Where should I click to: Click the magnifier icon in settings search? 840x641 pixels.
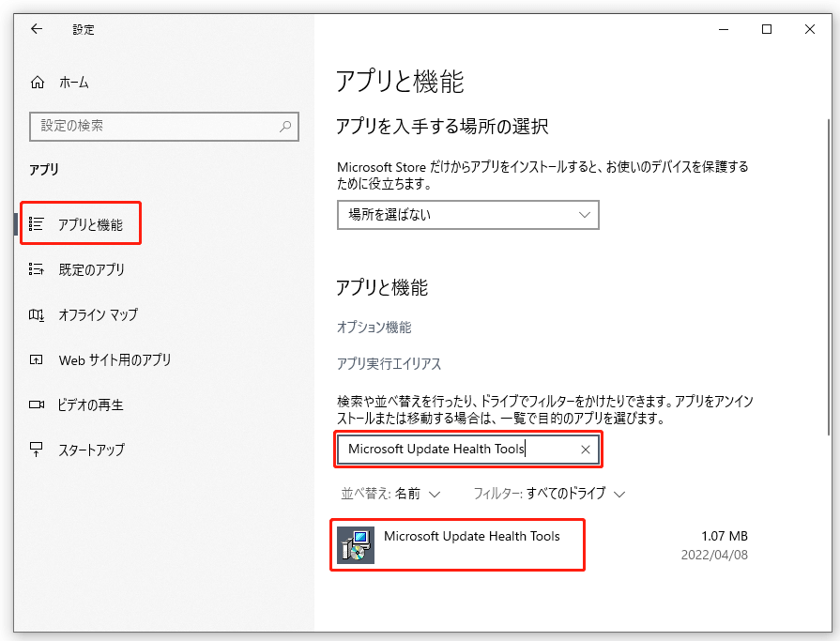click(x=285, y=127)
